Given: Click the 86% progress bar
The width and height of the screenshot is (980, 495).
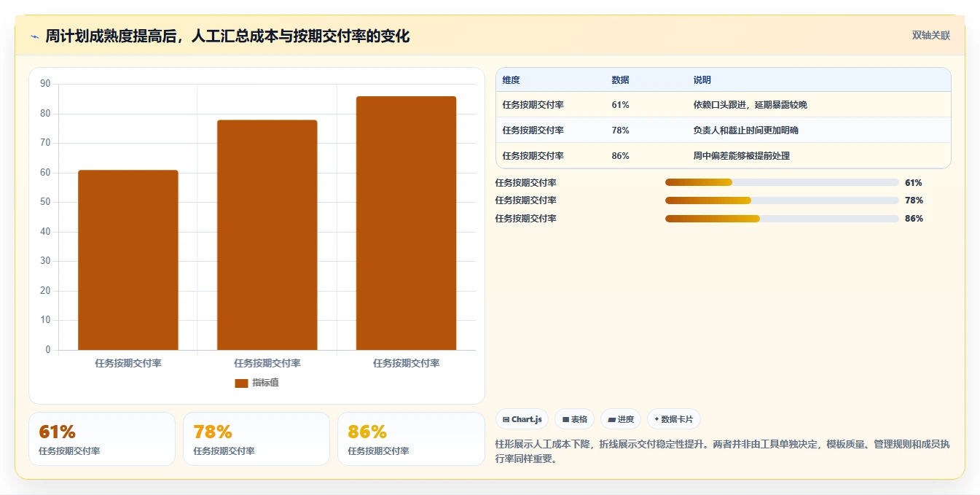Looking at the screenshot, I should tap(782, 219).
